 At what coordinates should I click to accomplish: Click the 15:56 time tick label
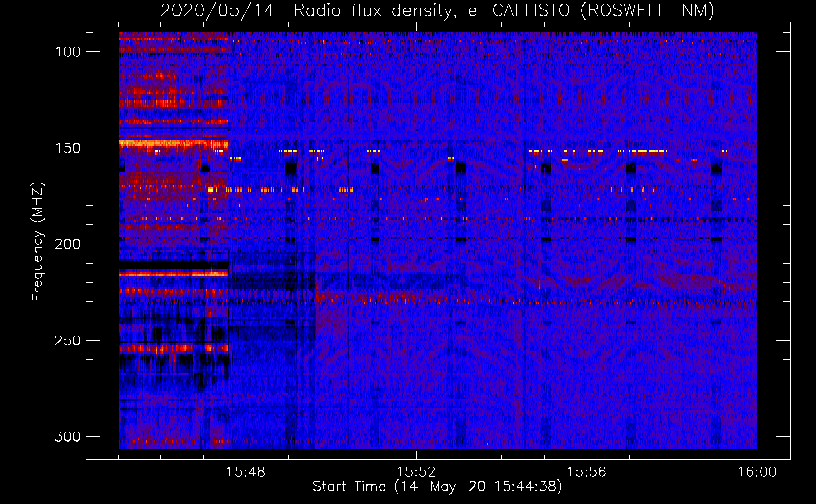click(x=587, y=472)
